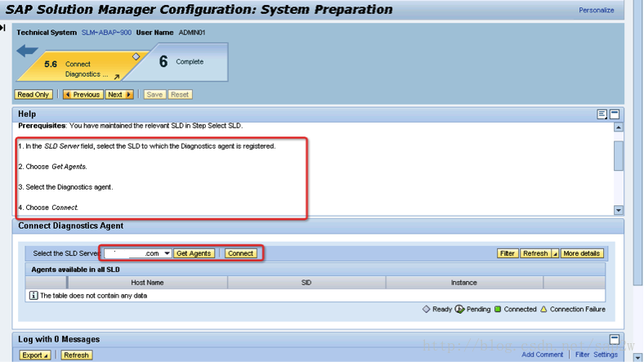This screenshot has height=362, width=644.
Task: Open technical system SLM~ABAP~900 link
Action: click(x=106, y=33)
